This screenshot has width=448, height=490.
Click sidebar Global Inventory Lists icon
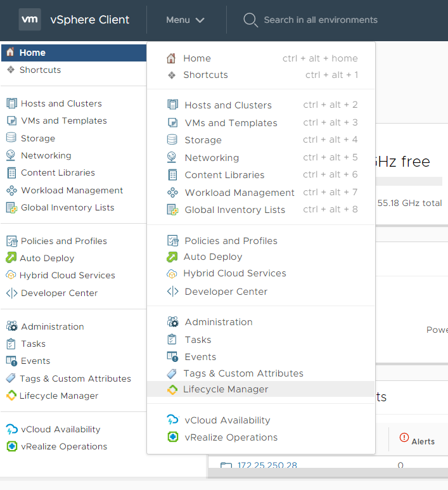[11, 208]
